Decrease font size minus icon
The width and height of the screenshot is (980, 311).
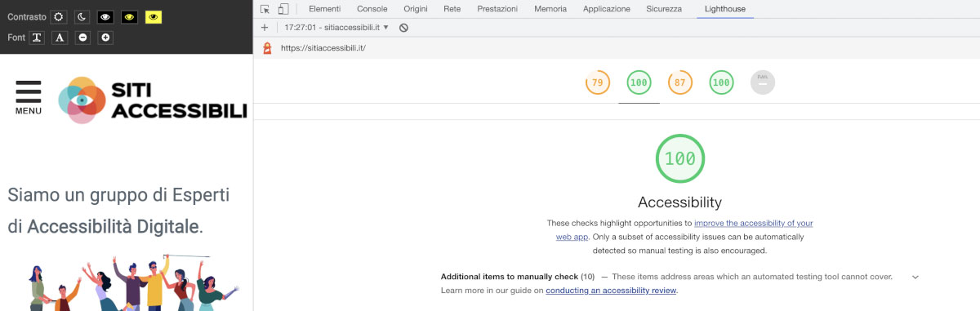coord(82,38)
